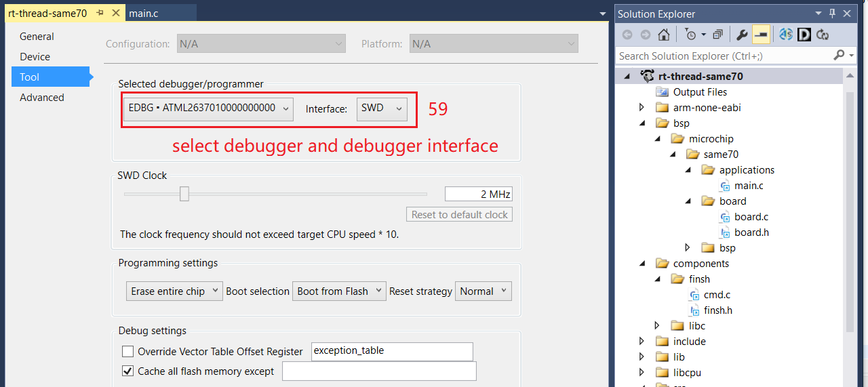Open the EDBG debugger selection dropdown
868x387 pixels.
click(x=208, y=108)
